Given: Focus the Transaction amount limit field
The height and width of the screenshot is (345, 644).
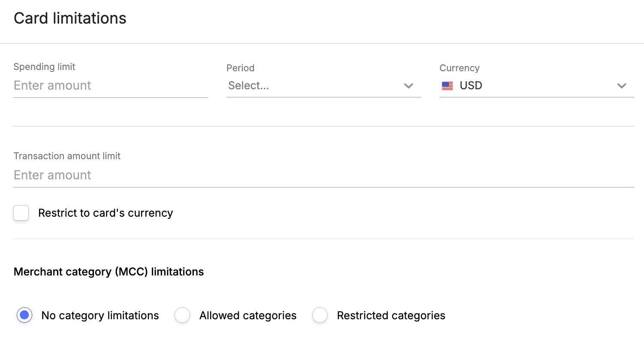Looking at the screenshot, I should [323, 175].
